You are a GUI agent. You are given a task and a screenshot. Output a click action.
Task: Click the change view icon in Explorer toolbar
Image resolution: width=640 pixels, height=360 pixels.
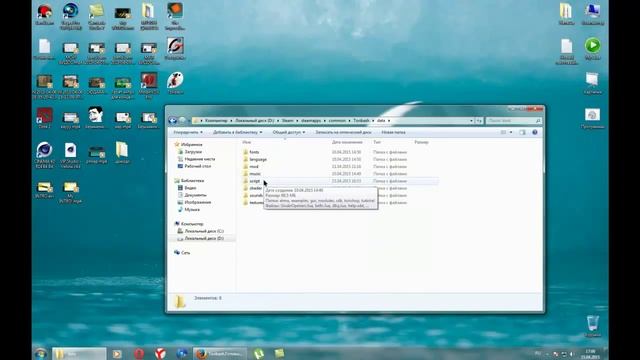click(504, 132)
